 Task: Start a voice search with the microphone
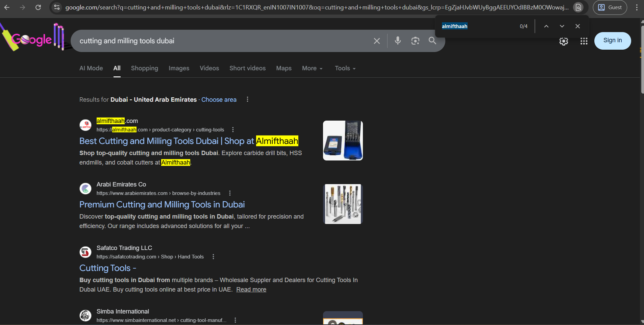[x=398, y=41]
